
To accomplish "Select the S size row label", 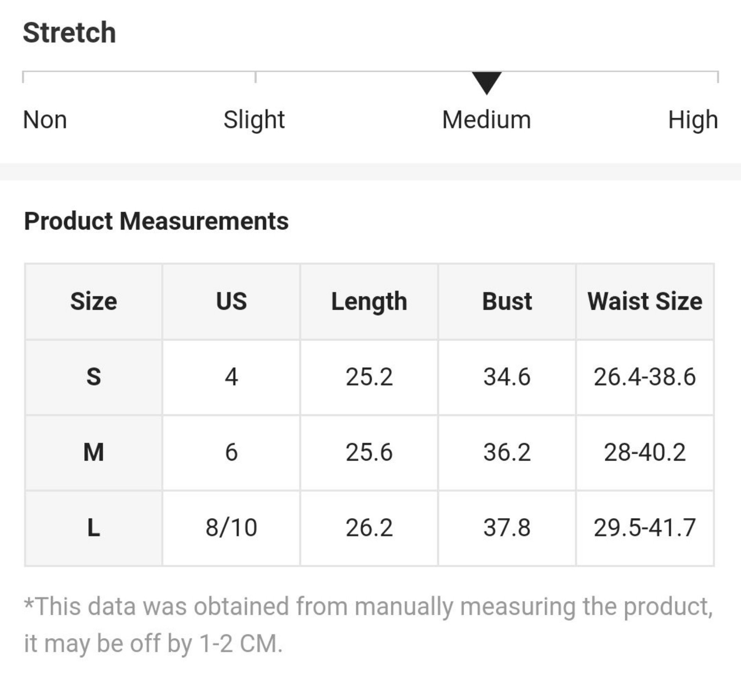I will tap(94, 377).
